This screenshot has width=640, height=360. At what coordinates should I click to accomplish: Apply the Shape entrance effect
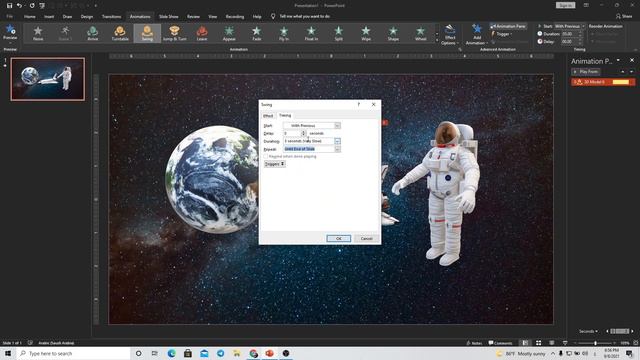pos(393,33)
